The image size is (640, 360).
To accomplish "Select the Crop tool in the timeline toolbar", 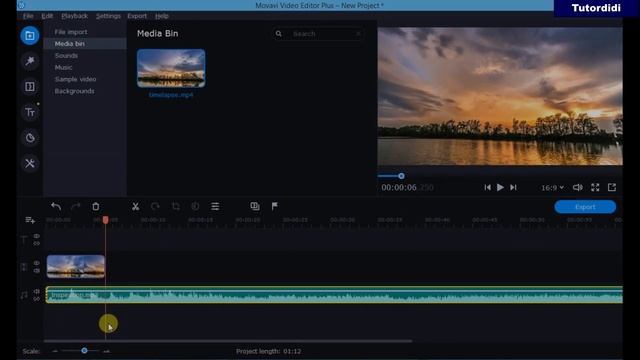I will coord(176,207).
